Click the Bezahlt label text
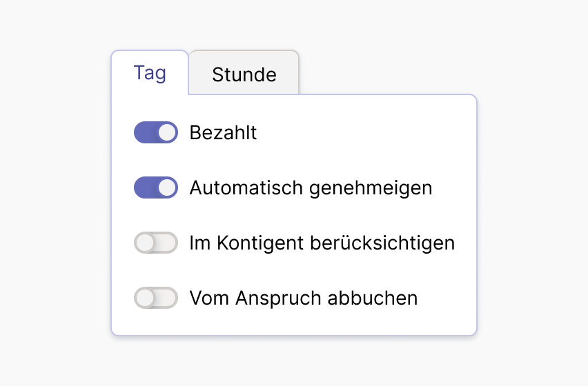588x386 pixels. [223, 132]
